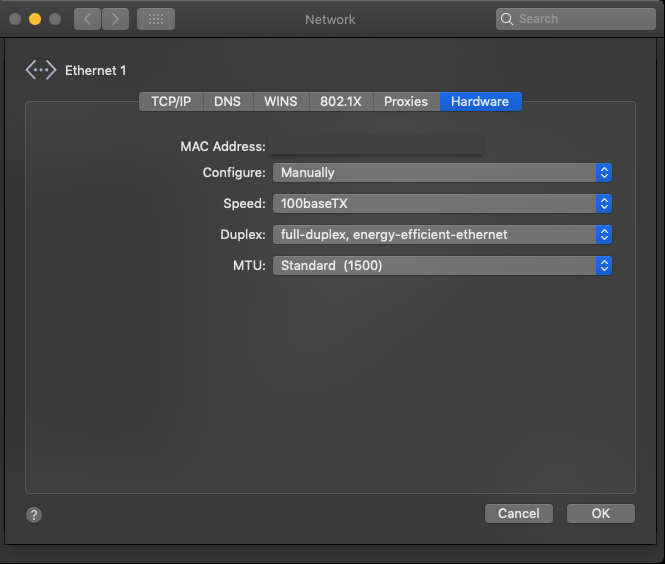Click the forward navigation arrow
Screen dimensions: 665x564
[115, 19]
